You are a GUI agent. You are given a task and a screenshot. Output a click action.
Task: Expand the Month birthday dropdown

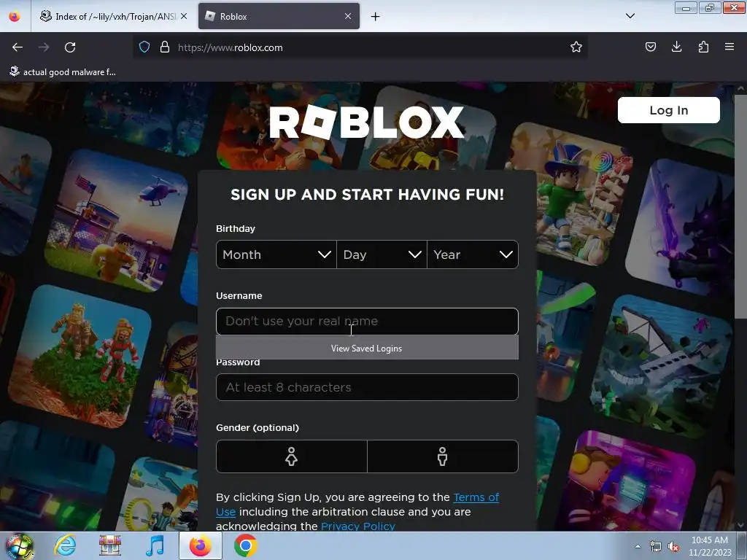(x=276, y=254)
